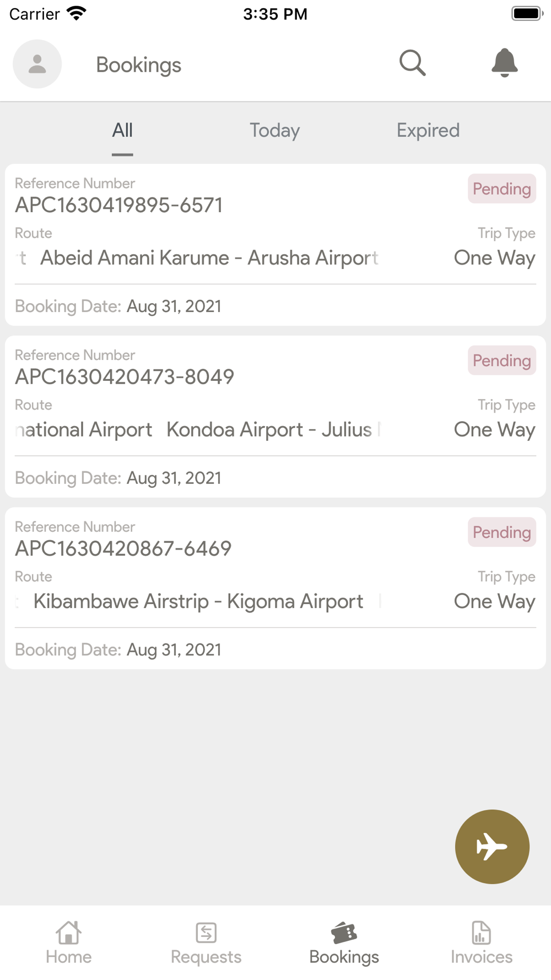
Task: Open notifications bell
Action: point(504,63)
